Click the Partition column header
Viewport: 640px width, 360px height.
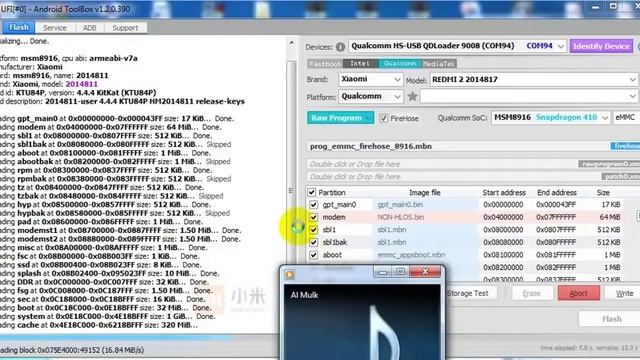pyautogui.click(x=332, y=192)
